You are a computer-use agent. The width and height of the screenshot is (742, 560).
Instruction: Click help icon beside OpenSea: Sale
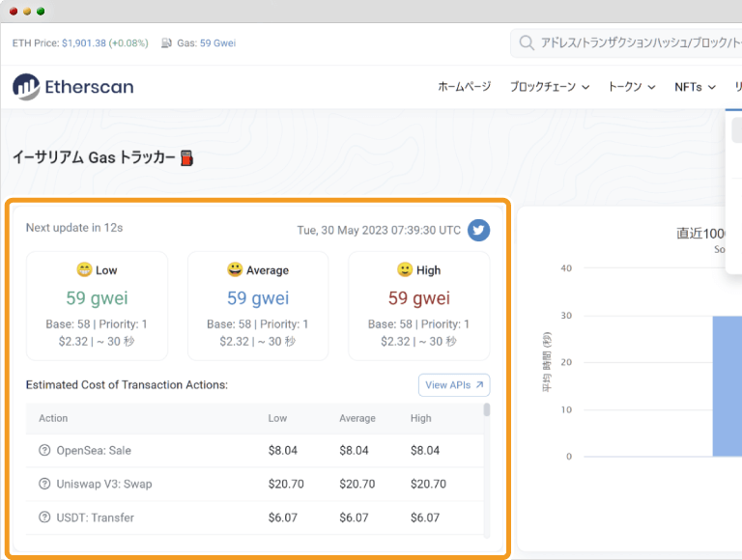coord(44,450)
